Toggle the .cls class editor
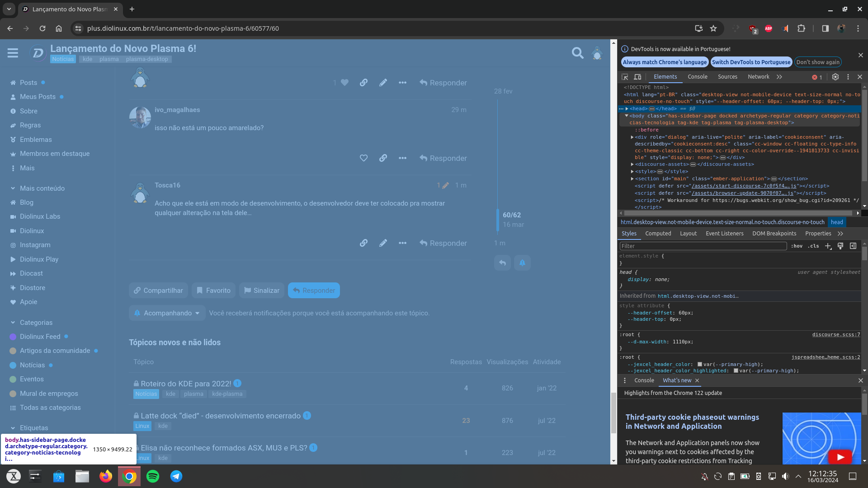The height and width of the screenshot is (488, 868). tap(814, 246)
